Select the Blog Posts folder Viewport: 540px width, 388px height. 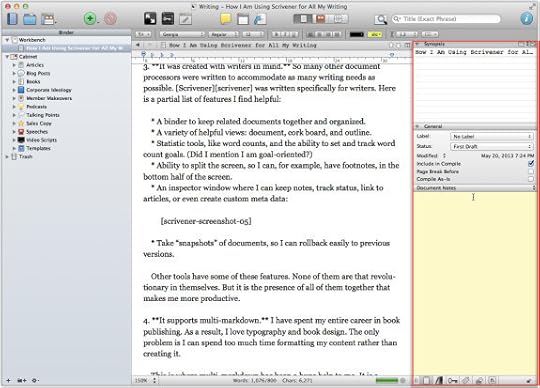pos(38,73)
